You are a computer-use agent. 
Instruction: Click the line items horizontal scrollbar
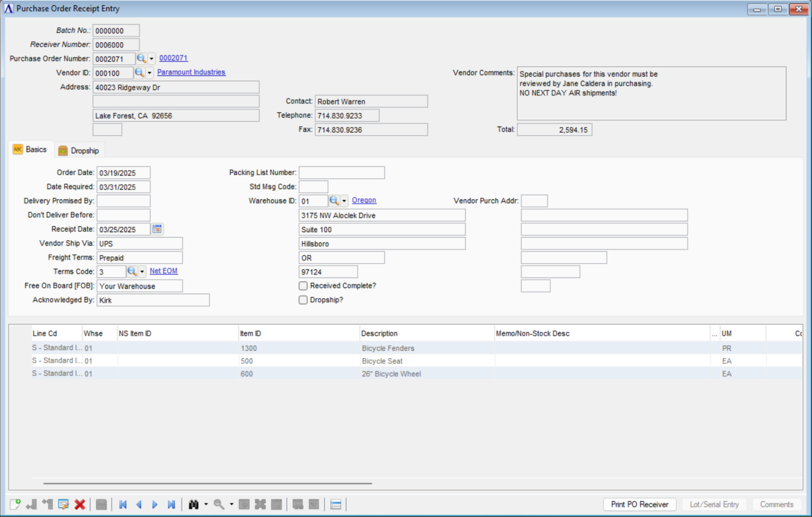[x=207, y=483]
